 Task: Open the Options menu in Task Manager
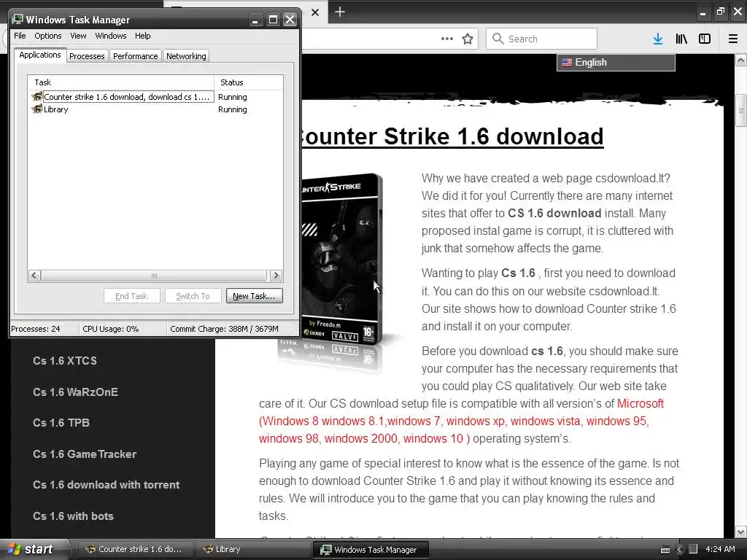point(47,36)
